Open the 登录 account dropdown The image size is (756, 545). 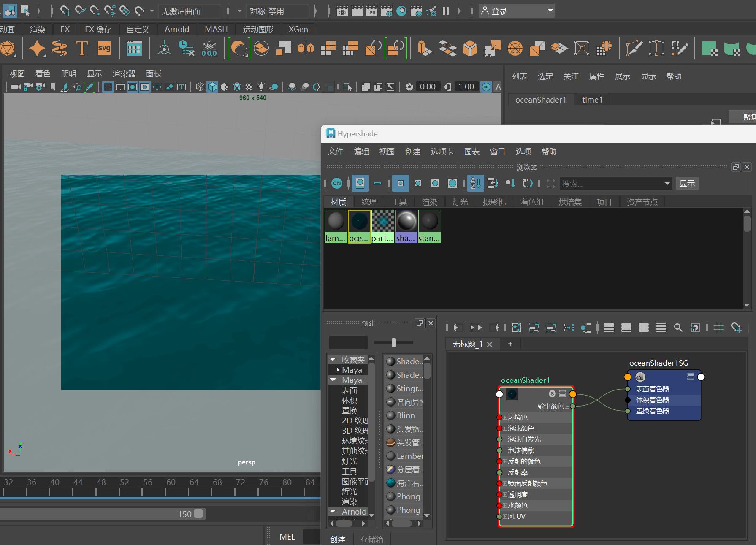pyautogui.click(x=517, y=11)
